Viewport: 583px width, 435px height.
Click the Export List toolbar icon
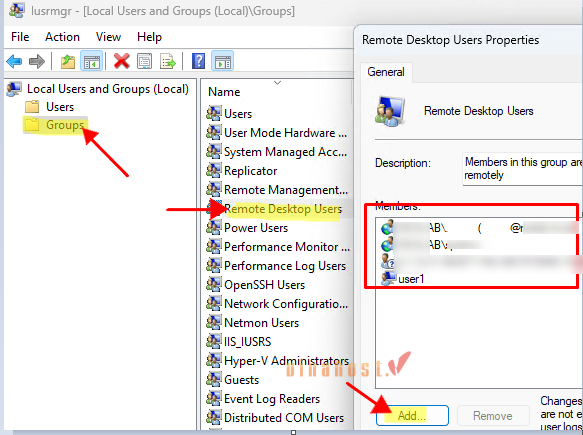tap(168, 61)
